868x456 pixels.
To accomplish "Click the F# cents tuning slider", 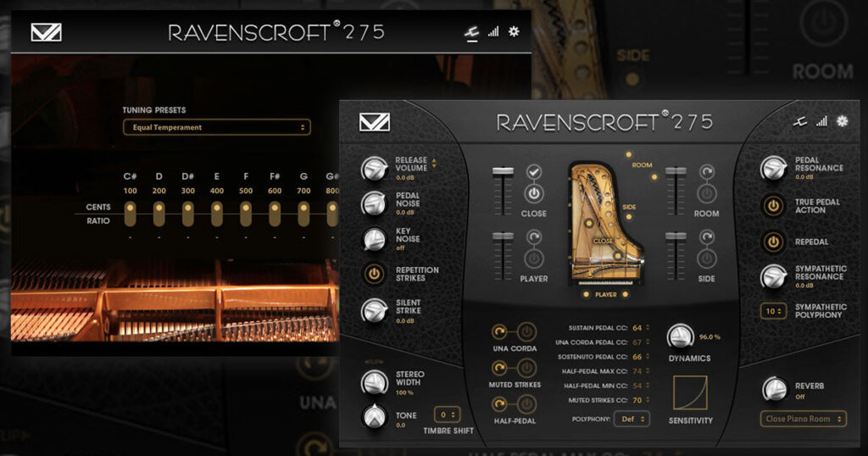I will click(275, 214).
